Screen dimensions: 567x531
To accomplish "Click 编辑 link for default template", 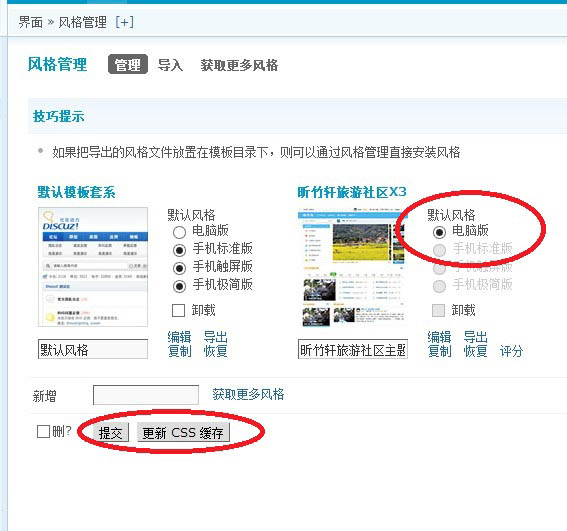I will coord(179,337).
